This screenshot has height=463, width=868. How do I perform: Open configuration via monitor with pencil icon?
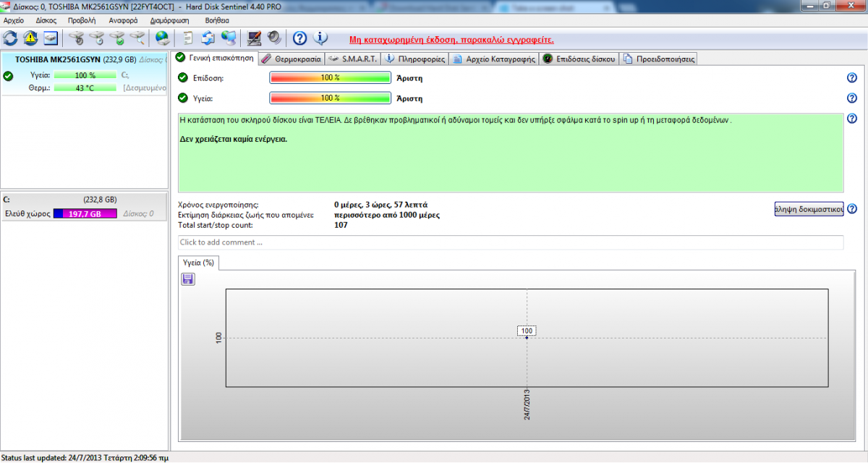[x=254, y=38]
